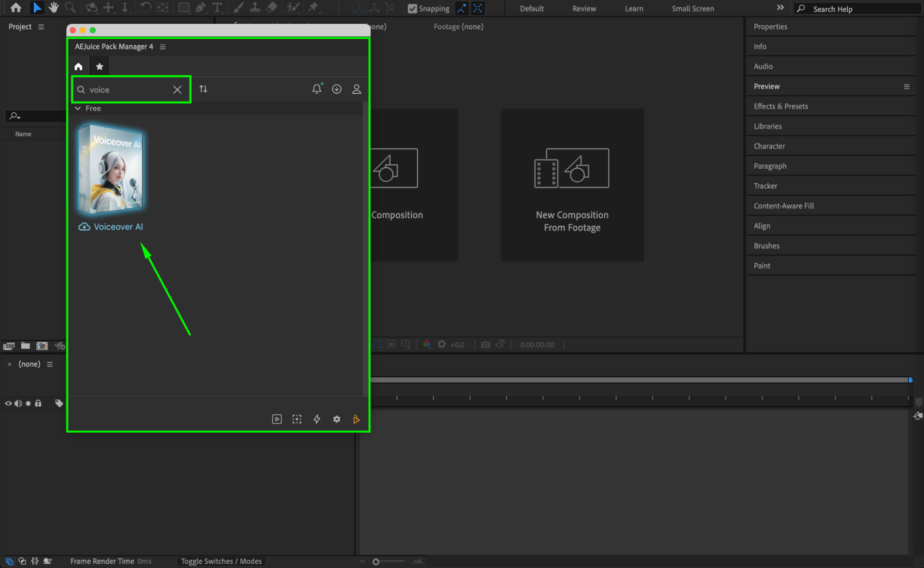
Task: Select the Hand tool
Action: [54, 8]
